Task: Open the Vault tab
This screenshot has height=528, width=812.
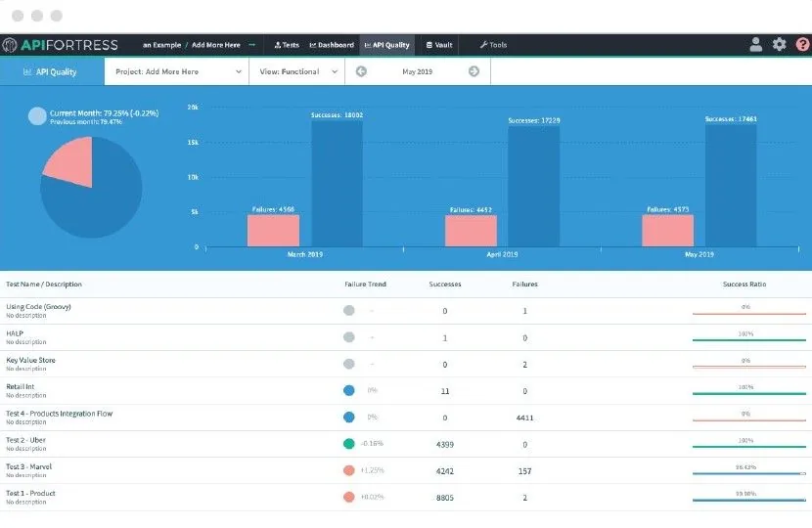Action: click(x=438, y=45)
